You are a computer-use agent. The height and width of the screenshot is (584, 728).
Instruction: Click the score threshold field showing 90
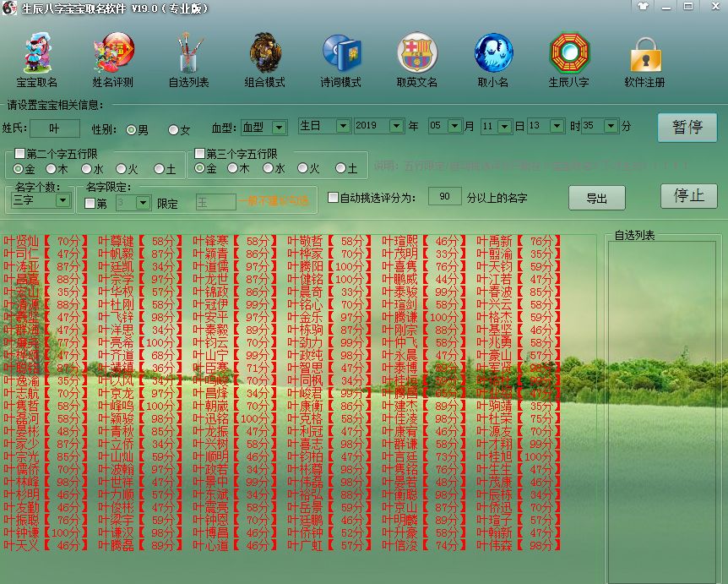click(x=444, y=197)
